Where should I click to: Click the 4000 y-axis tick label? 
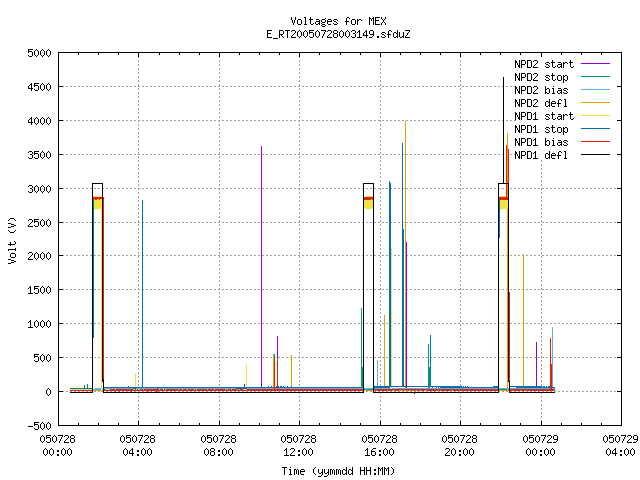click(x=40, y=121)
